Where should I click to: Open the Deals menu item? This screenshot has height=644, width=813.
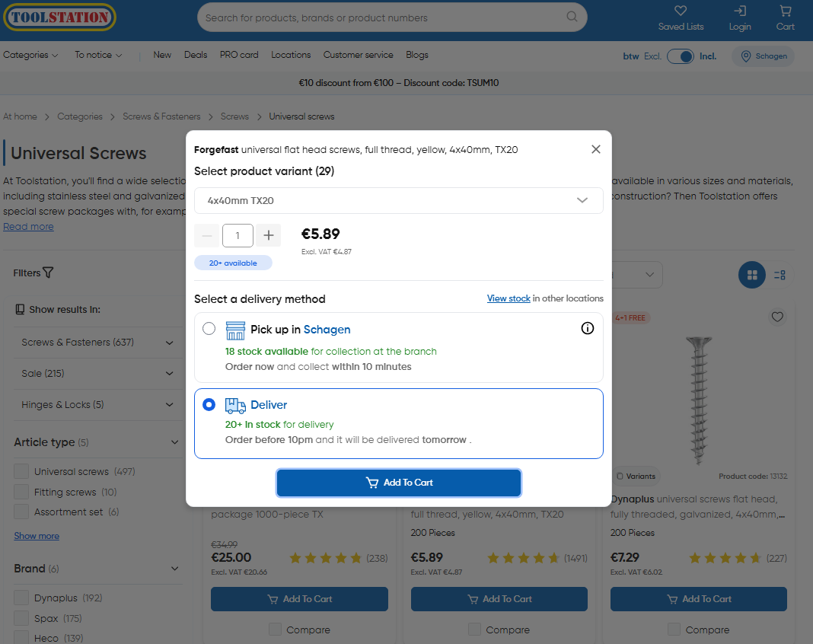(x=196, y=55)
